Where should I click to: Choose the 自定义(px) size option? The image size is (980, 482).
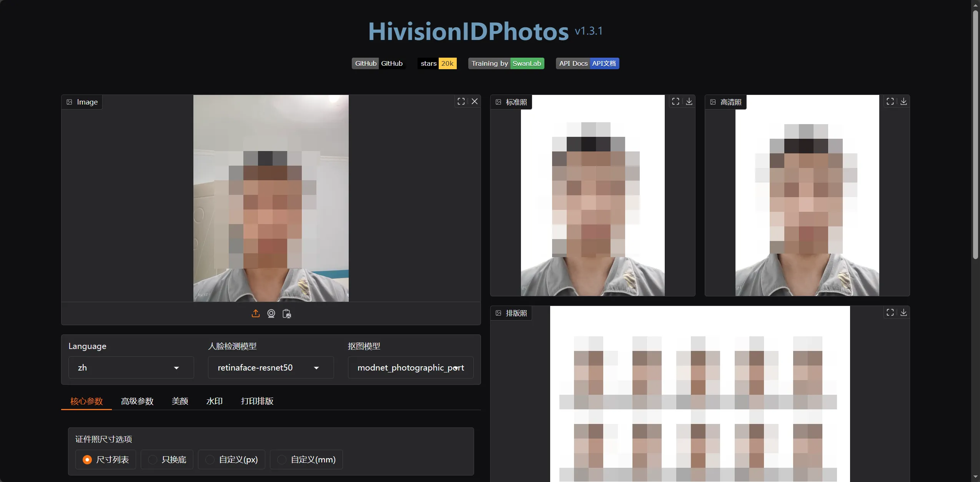point(210,460)
